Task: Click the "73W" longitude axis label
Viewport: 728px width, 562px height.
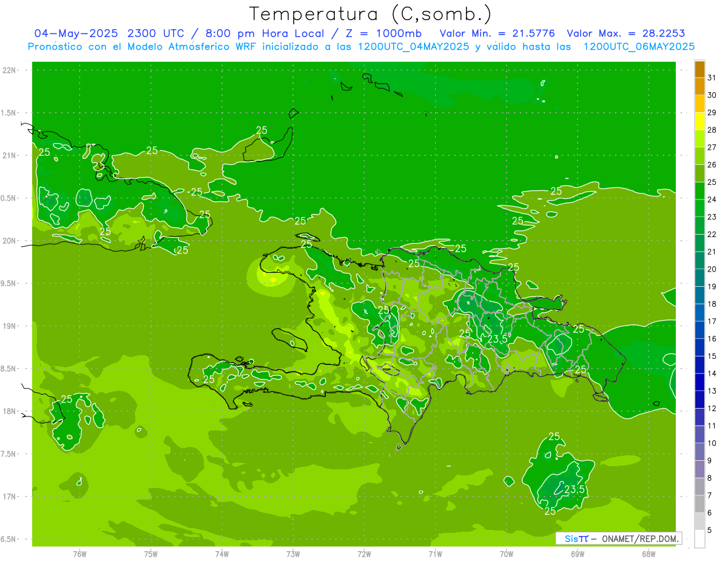Action: tap(293, 554)
